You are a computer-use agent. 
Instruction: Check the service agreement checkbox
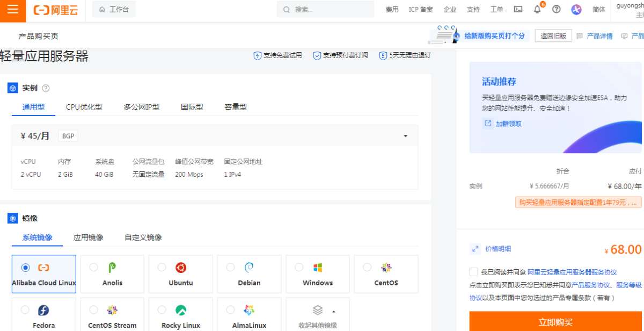[473, 271]
